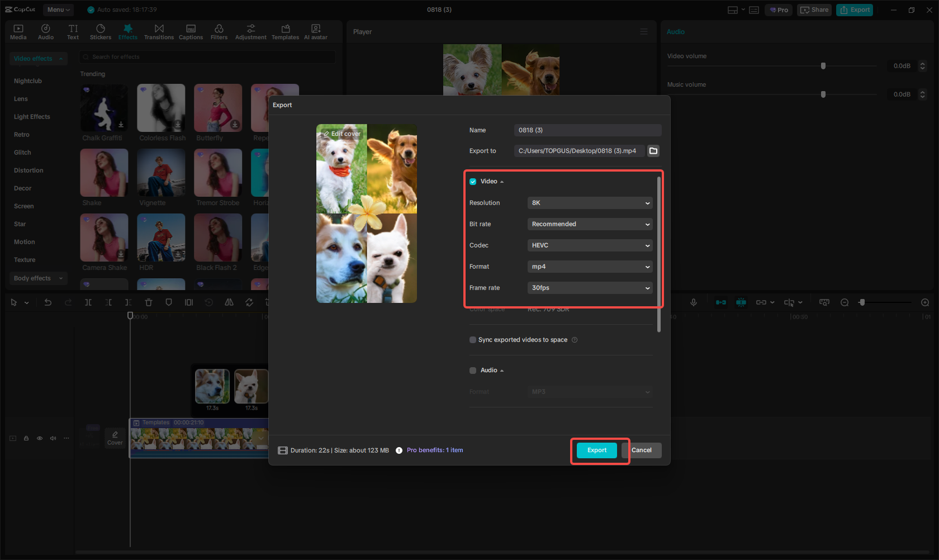Screen dimensions: 939x560
Task: Click Edit cover on the video preview
Action: (342, 134)
